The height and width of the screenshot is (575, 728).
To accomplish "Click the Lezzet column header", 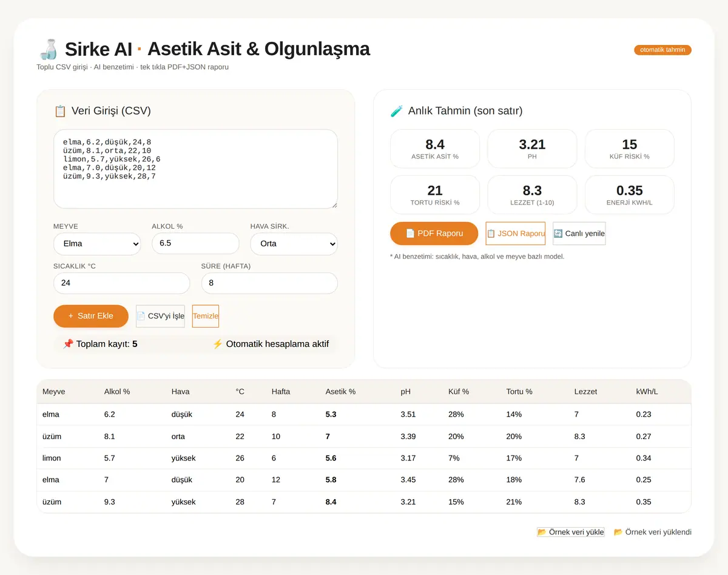I will coord(585,392).
